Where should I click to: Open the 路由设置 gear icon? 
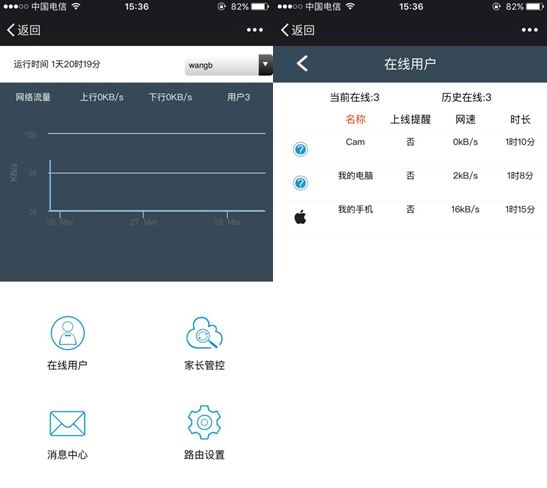(x=204, y=422)
